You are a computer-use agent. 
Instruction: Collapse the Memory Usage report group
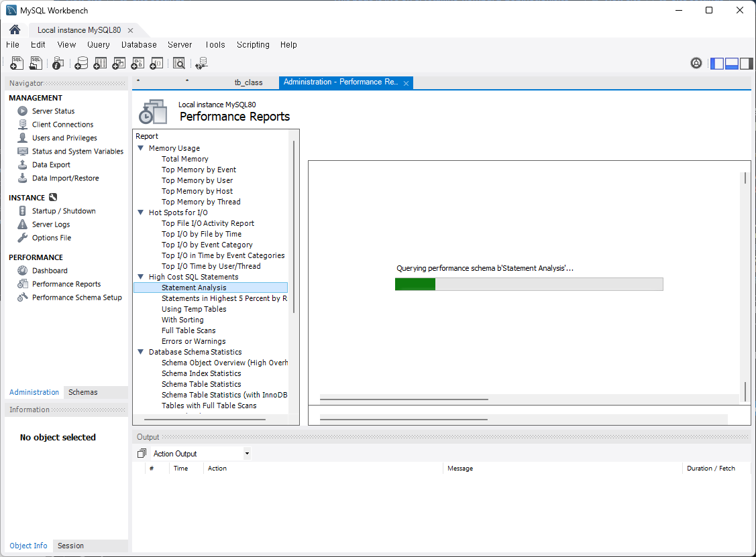click(x=141, y=148)
